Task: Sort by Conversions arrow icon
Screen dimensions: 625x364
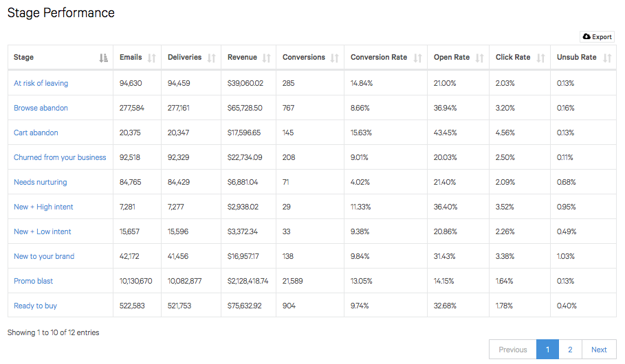Action: [x=334, y=58]
